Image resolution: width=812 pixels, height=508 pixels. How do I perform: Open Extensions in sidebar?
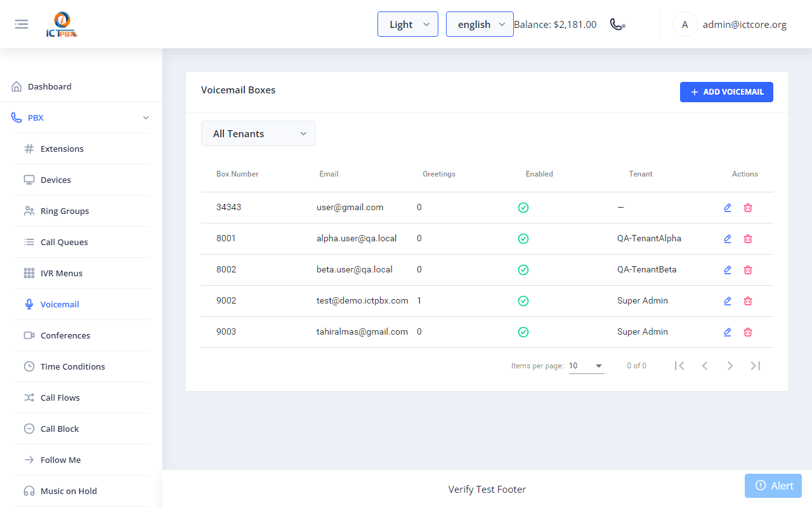(x=81, y=149)
